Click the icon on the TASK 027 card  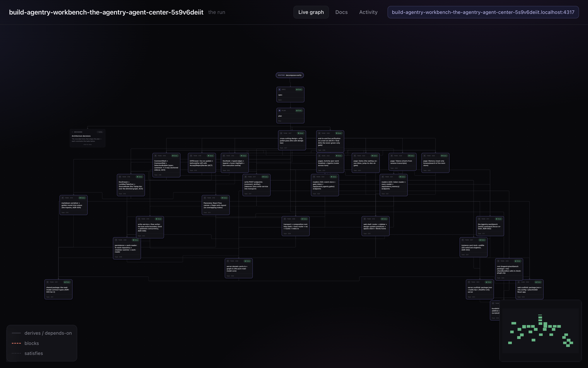pyautogui.click(x=281, y=133)
